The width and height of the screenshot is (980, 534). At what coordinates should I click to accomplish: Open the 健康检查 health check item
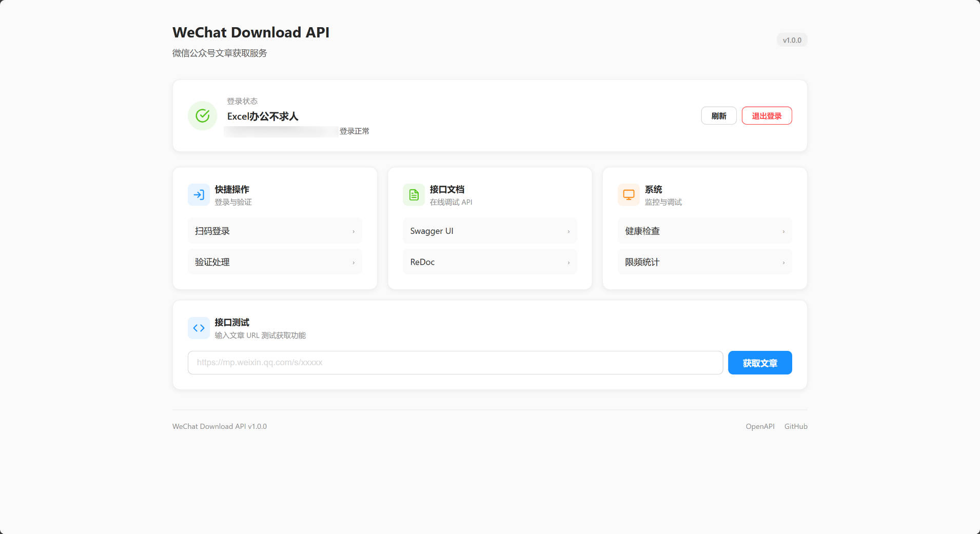point(704,231)
